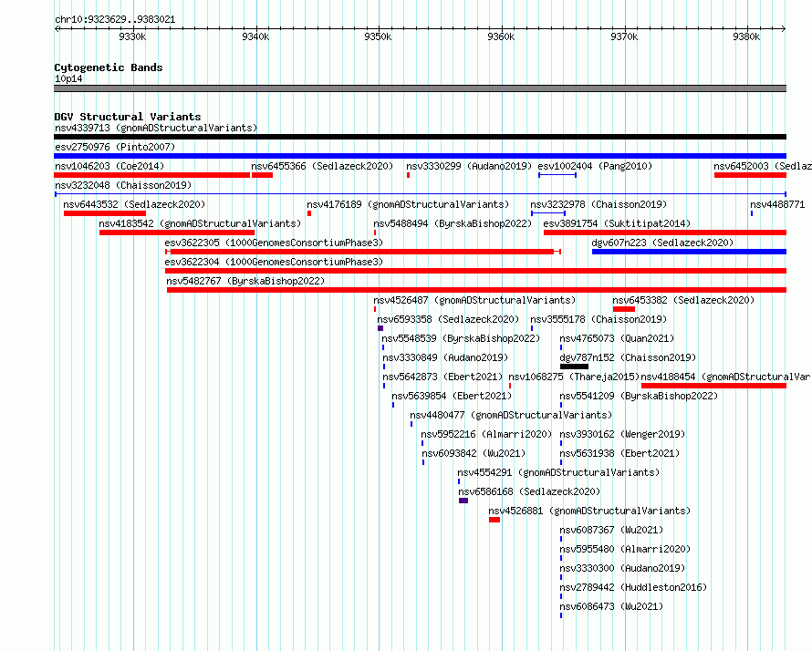Click the chr10:9323629..9383021 region label

(x=115, y=20)
